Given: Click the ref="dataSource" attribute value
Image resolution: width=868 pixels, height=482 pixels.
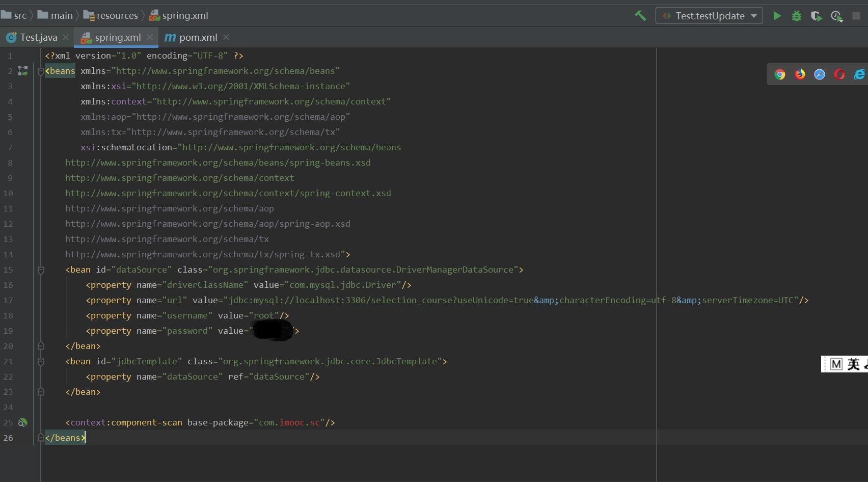Looking at the screenshot, I should pyautogui.click(x=279, y=377).
